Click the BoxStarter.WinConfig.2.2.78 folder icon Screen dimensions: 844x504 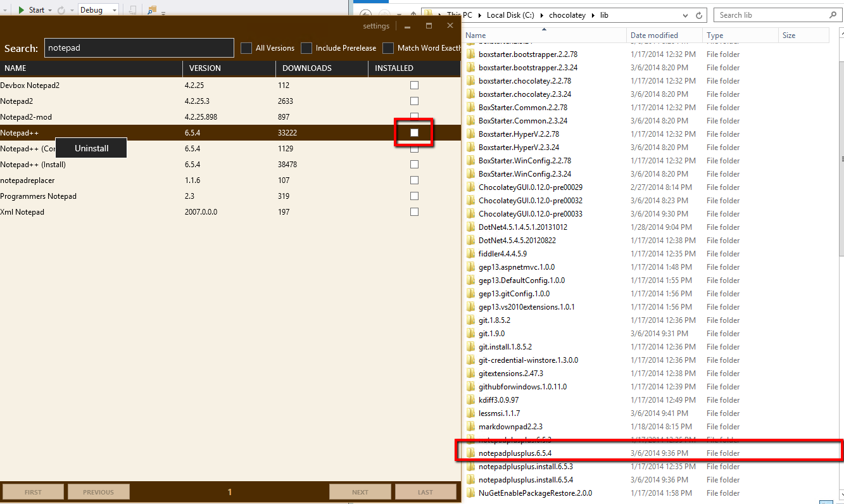click(470, 161)
